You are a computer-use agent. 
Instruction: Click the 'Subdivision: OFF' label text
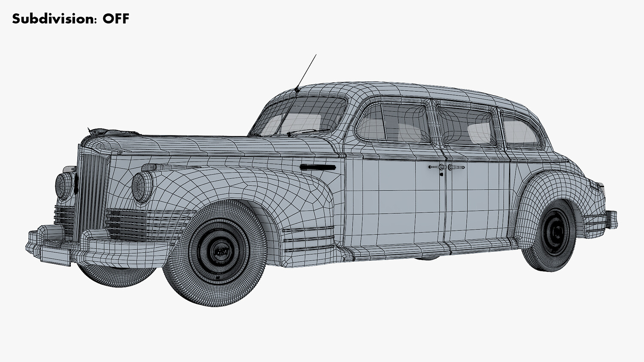pyautogui.click(x=70, y=19)
